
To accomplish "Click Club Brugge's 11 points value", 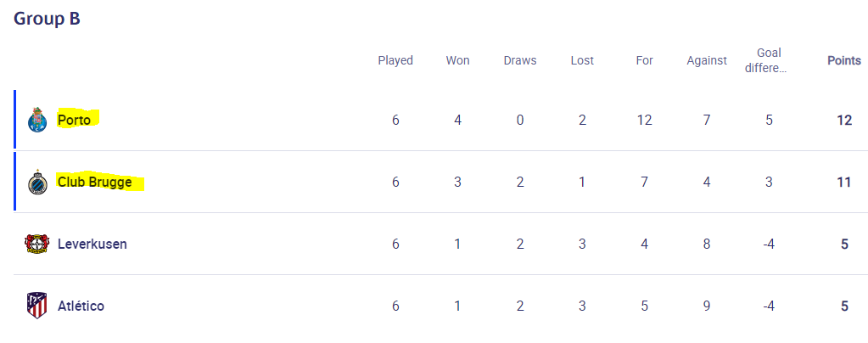I will pyautogui.click(x=844, y=183).
